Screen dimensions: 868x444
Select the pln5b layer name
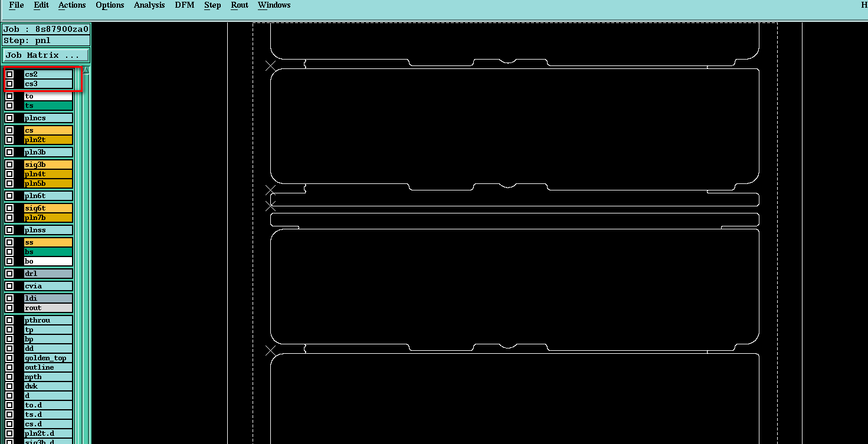tap(48, 183)
